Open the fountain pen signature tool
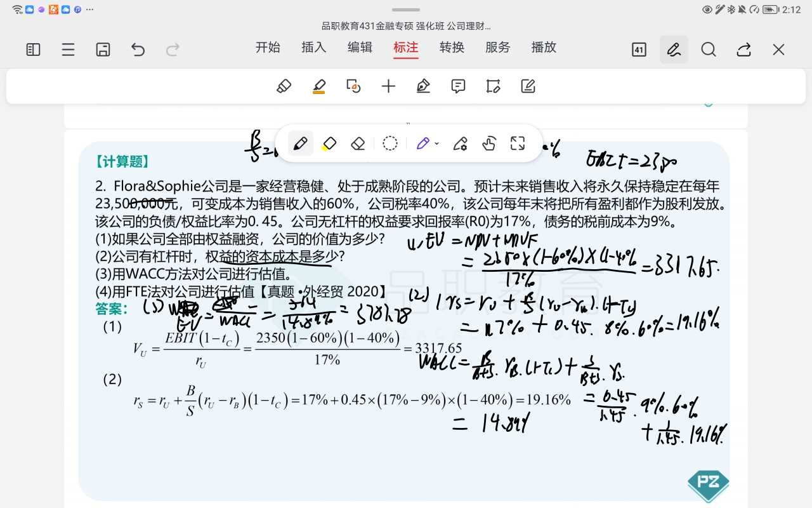Screen dimensions: 812x508 click(423, 86)
